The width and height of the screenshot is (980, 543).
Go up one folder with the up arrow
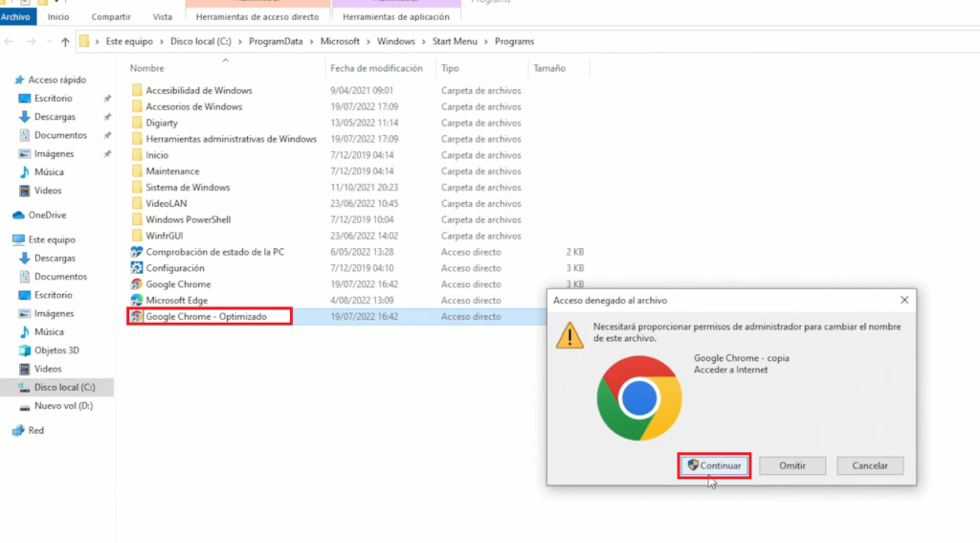pyautogui.click(x=65, y=42)
